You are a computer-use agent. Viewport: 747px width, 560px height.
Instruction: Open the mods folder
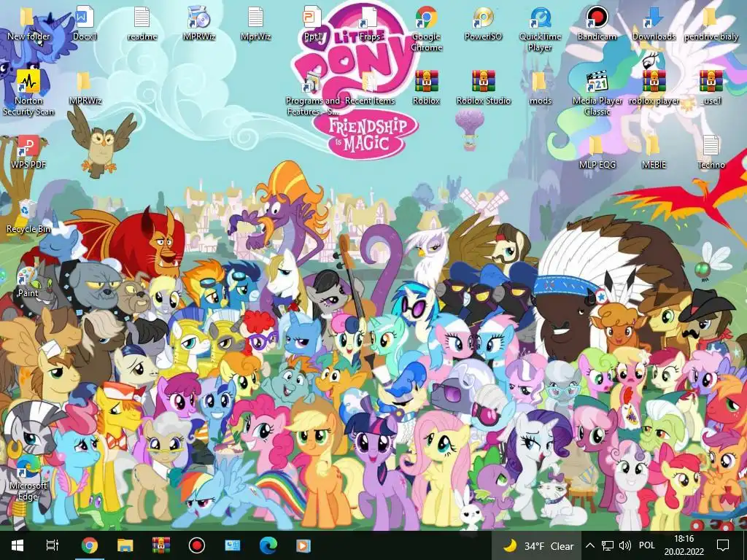pyautogui.click(x=541, y=87)
